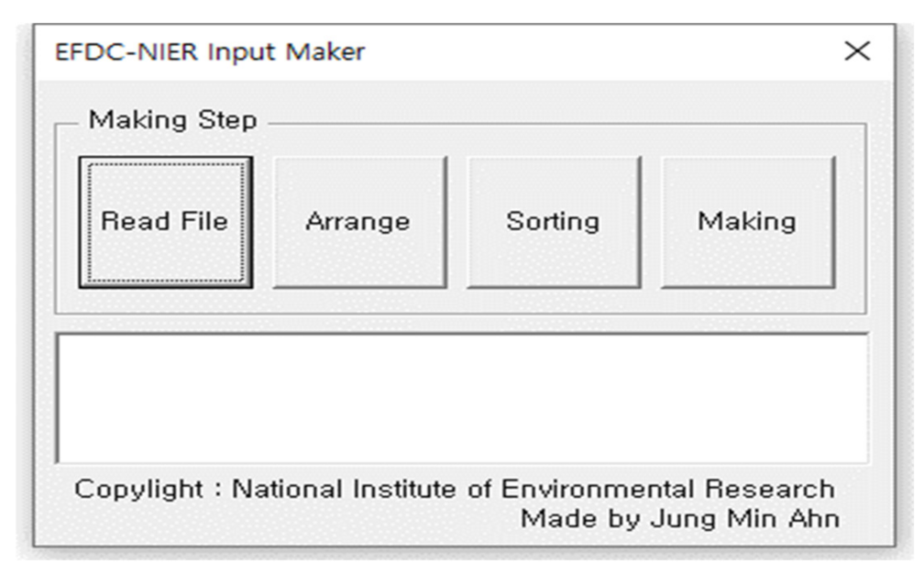The height and width of the screenshot is (575, 924).
Task: Select the window caption text
Action: coord(210,51)
